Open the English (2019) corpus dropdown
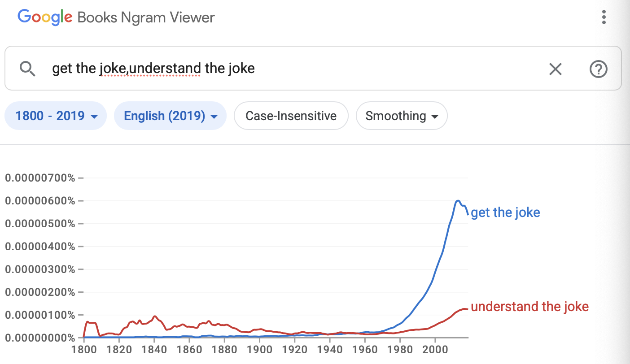 170,116
